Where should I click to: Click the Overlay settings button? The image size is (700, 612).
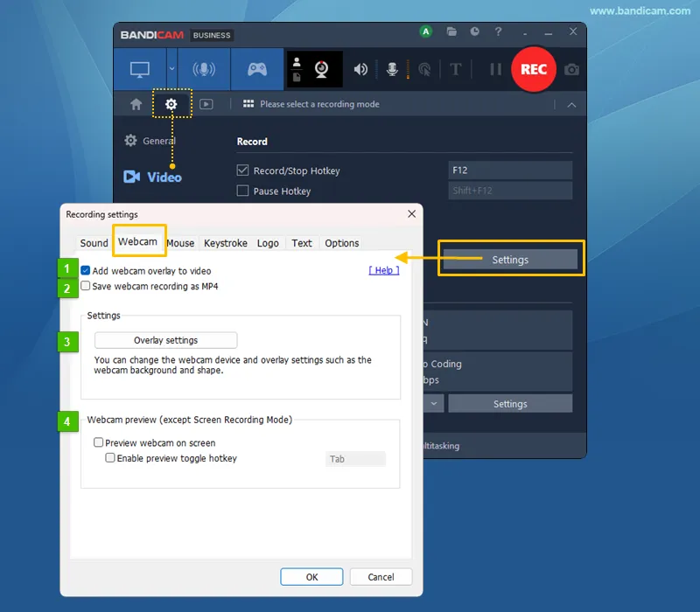point(165,340)
